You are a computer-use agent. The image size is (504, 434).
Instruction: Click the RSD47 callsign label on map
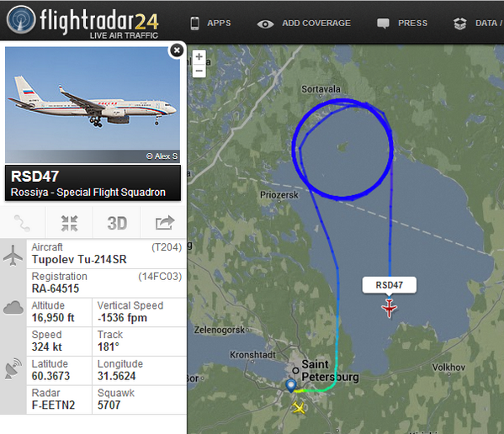point(390,285)
